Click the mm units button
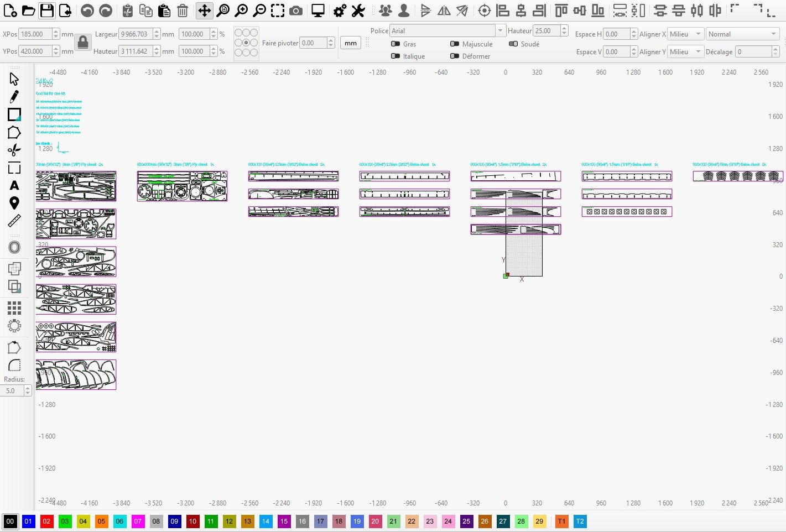Viewport: 786px width, 532px height. point(351,43)
